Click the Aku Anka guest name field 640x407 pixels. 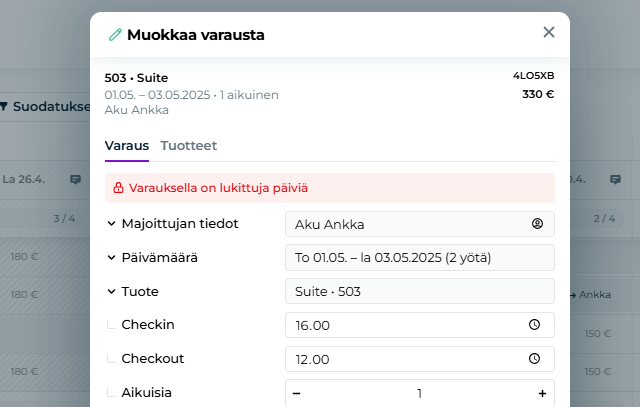pyautogui.click(x=405, y=224)
